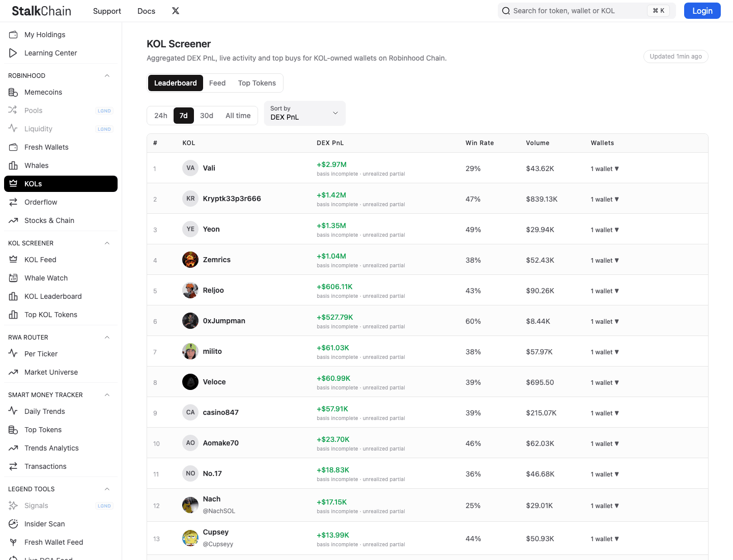
Task: Expand Kryptk33p3r666's 1 wallet dropdown
Action: pos(605,200)
